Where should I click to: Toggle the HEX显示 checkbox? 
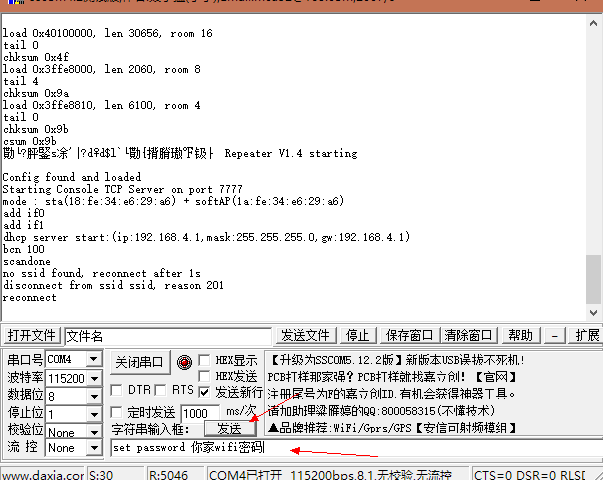(x=204, y=360)
